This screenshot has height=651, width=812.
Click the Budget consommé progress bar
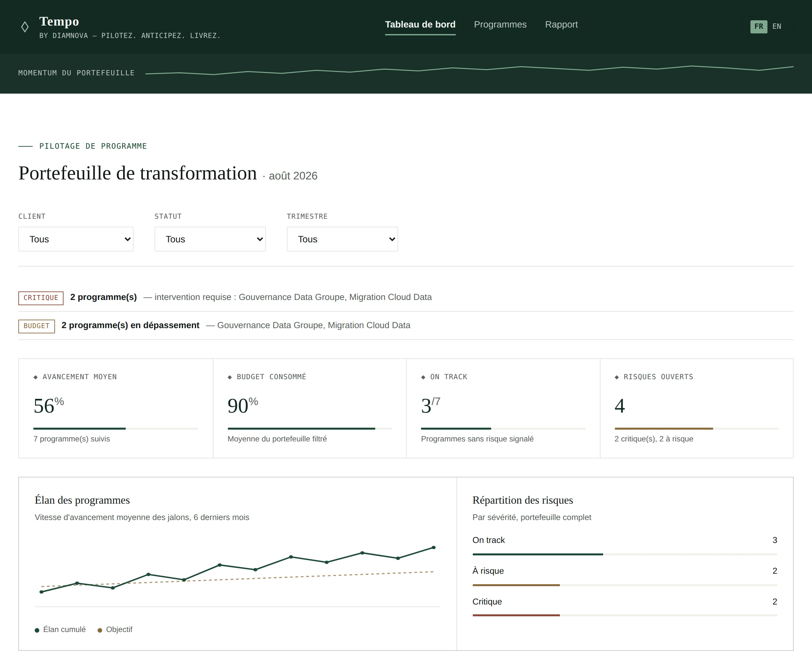point(310,428)
